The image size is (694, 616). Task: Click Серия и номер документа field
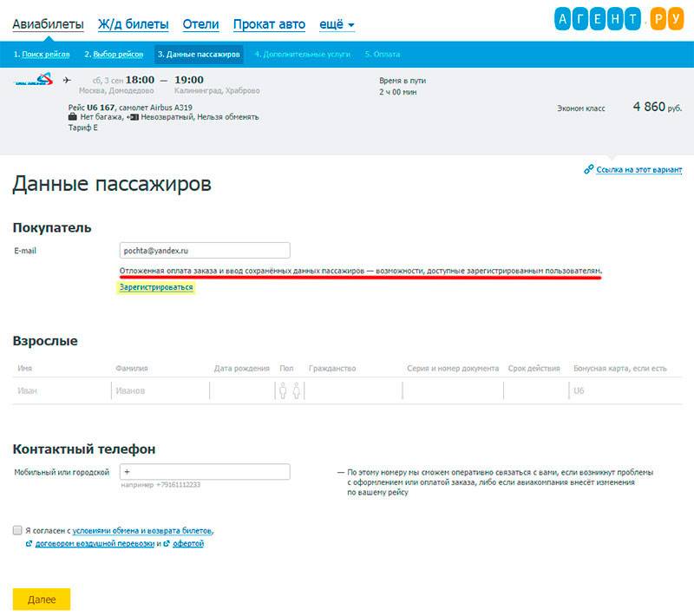[x=453, y=390]
